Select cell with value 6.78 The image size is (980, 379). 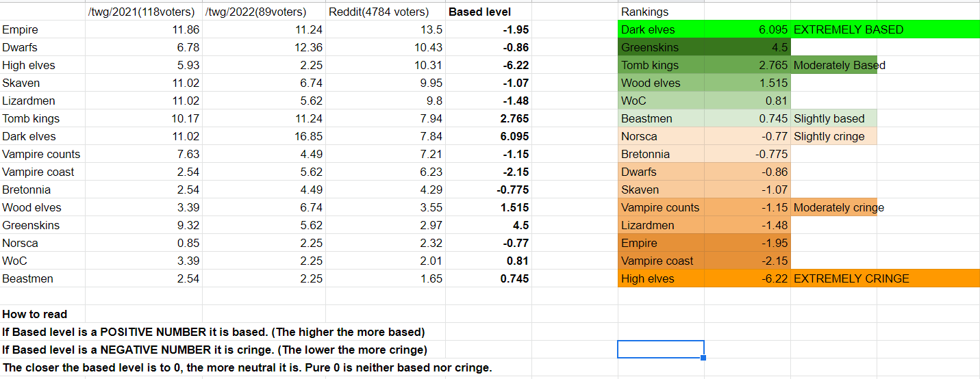144,48
